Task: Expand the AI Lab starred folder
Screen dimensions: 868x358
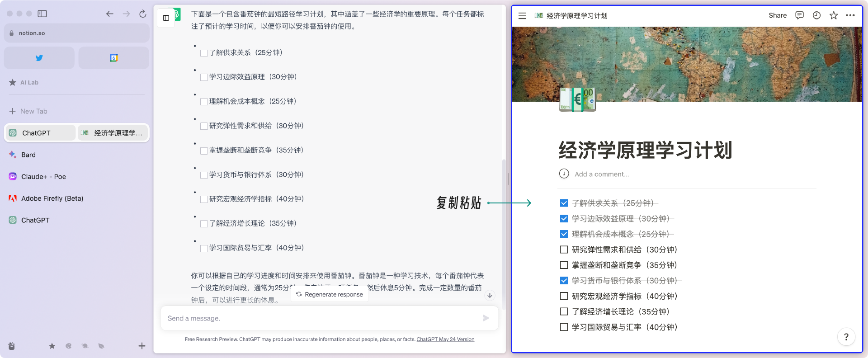Action: [x=29, y=82]
